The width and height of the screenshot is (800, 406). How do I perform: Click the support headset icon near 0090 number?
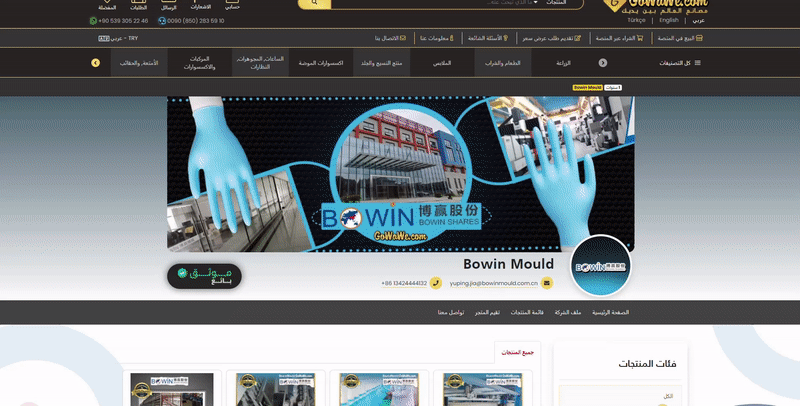point(162,21)
